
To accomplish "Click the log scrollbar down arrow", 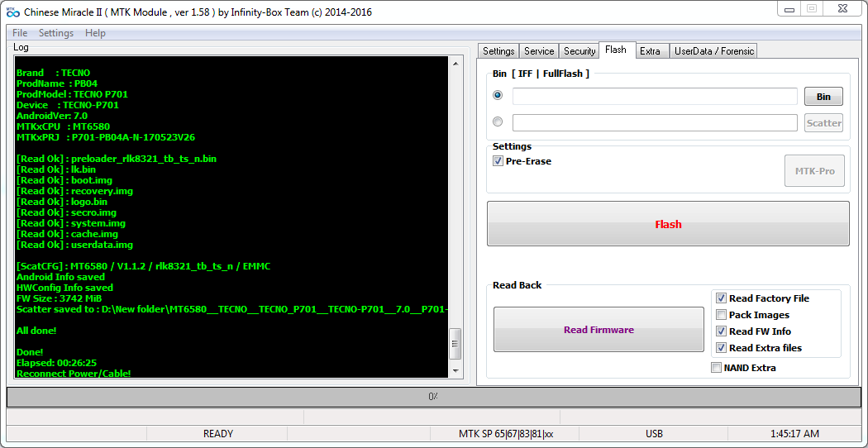I will pos(455,370).
